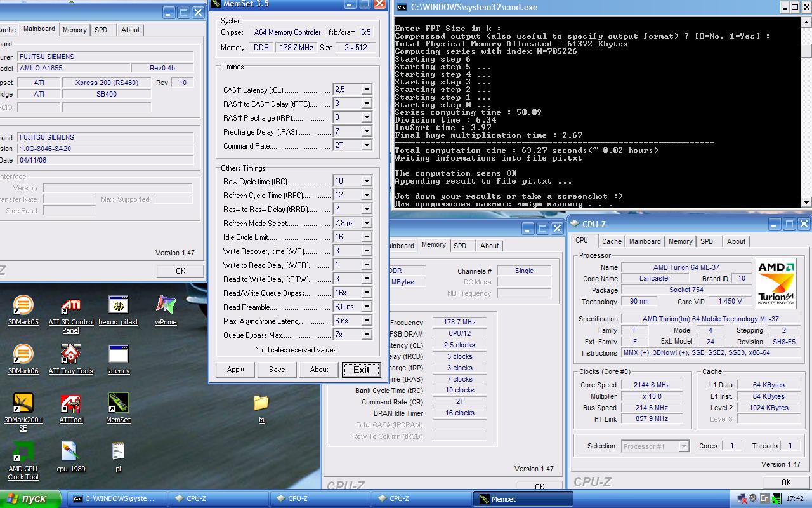Switch to Mainboard tab in front CPU-Z
The height and width of the screenshot is (508, 812).
coord(645,241)
